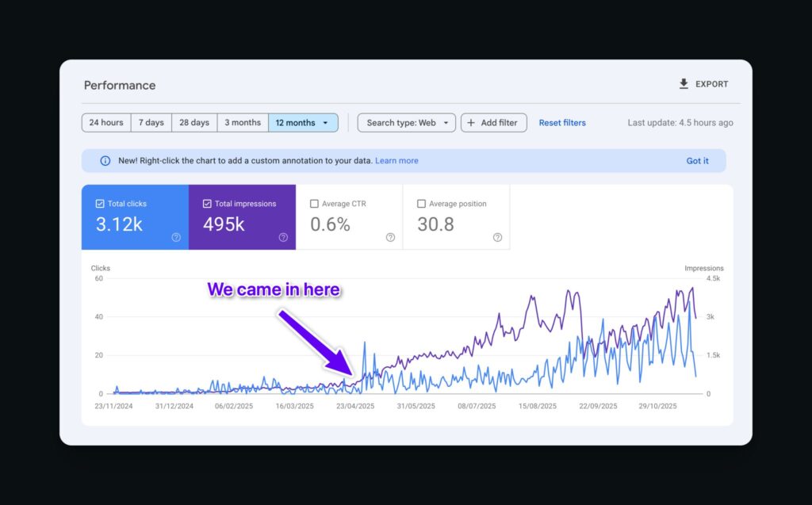Open the Search type: Web dropdown

point(406,123)
